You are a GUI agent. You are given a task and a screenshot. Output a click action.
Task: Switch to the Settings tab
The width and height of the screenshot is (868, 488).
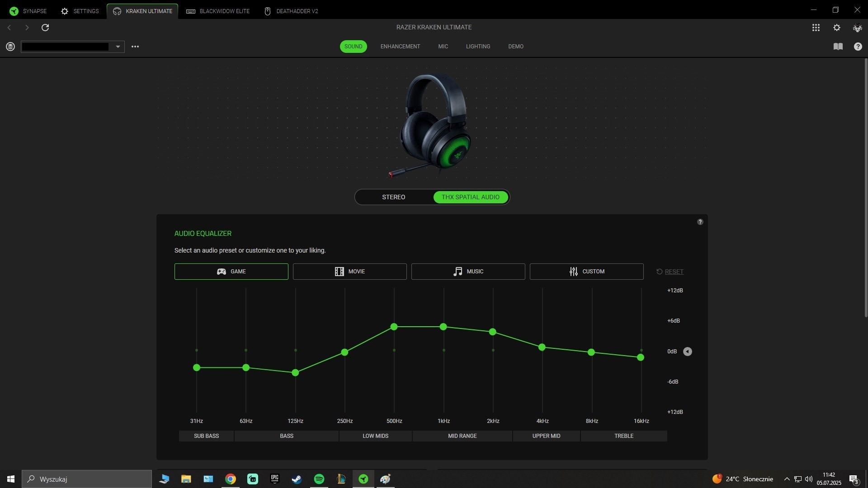tap(80, 11)
